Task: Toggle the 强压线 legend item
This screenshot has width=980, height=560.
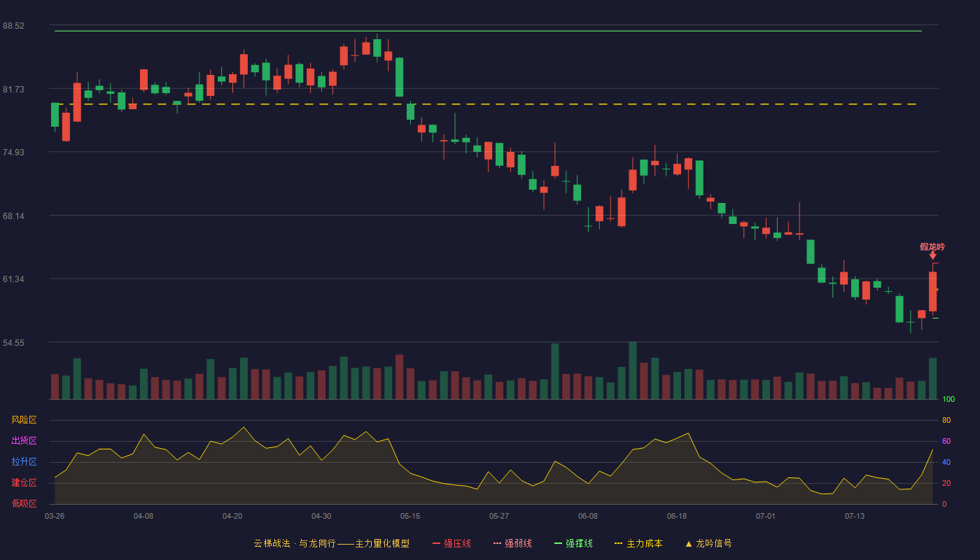Action: tap(451, 543)
